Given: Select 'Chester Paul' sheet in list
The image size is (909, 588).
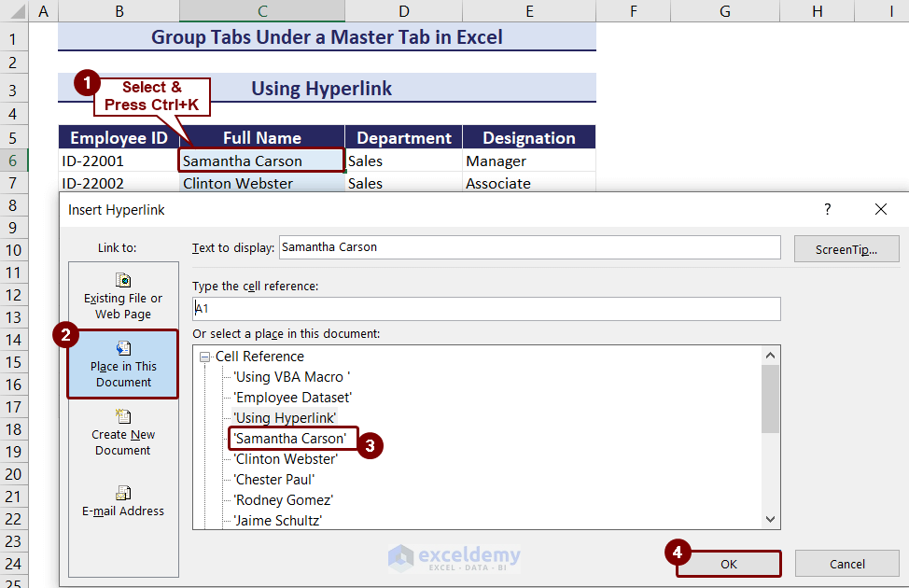Looking at the screenshot, I should point(273,480).
